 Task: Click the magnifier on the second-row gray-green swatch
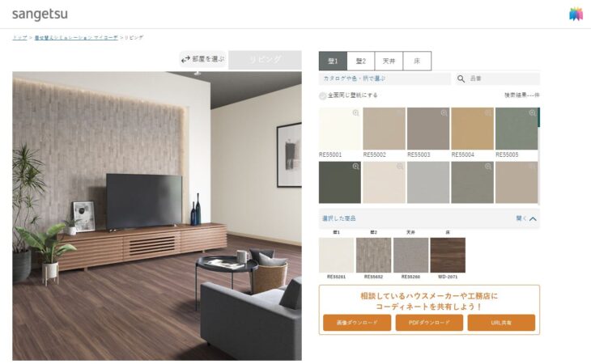(x=487, y=167)
